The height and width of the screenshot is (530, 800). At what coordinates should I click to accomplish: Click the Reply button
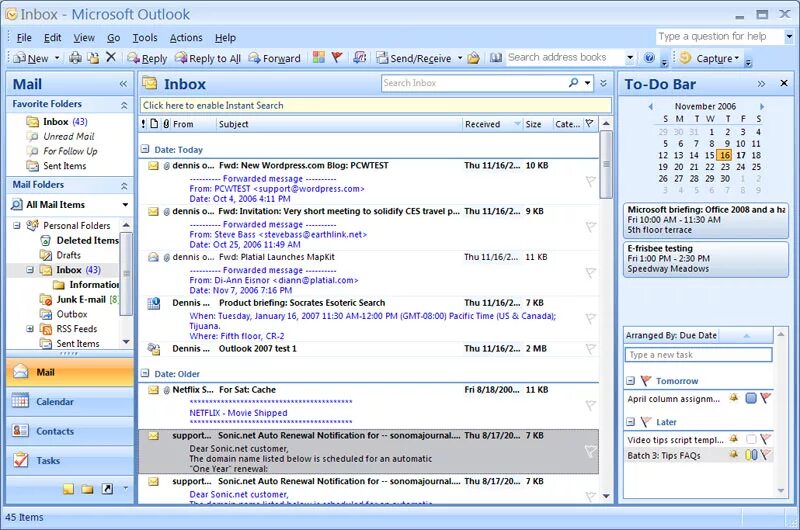(x=147, y=58)
